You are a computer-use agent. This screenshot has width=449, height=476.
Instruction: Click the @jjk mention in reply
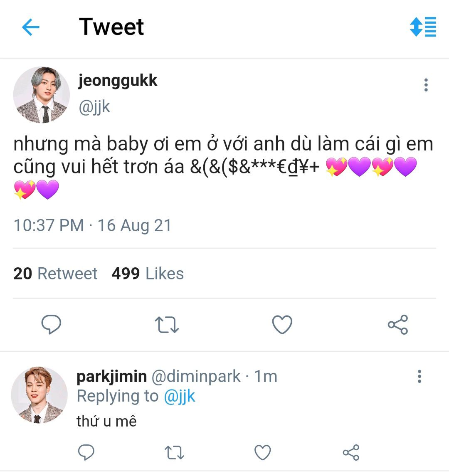point(179,396)
